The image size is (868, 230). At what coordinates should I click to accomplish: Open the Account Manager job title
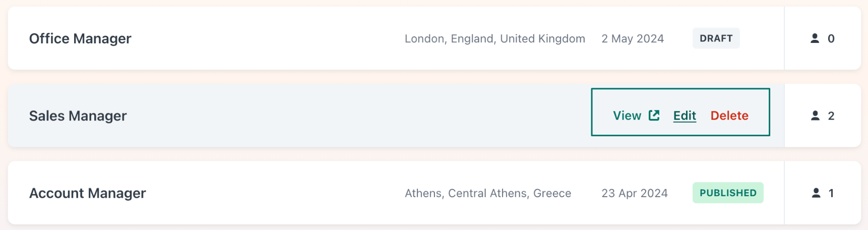point(88,193)
